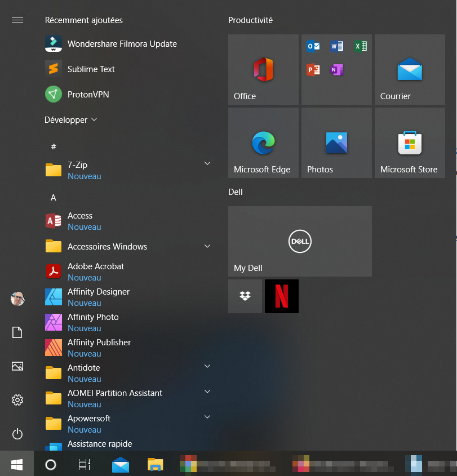Image resolution: width=457 pixels, height=476 pixels.
Task: Open the Power options button
Action: click(x=17, y=434)
